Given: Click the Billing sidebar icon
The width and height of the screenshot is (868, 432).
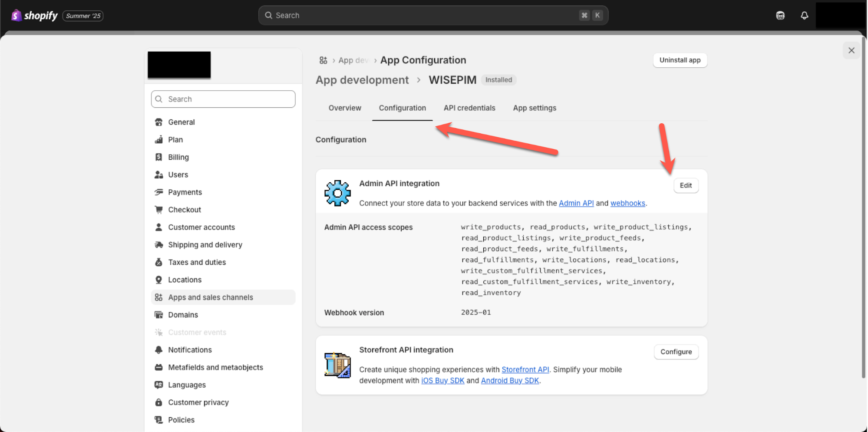Looking at the screenshot, I should click(159, 157).
